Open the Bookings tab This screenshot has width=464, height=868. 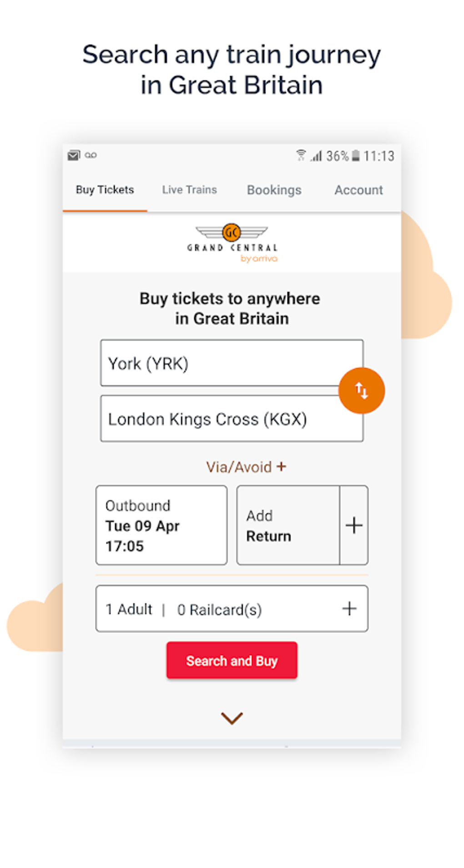pos(274,190)
